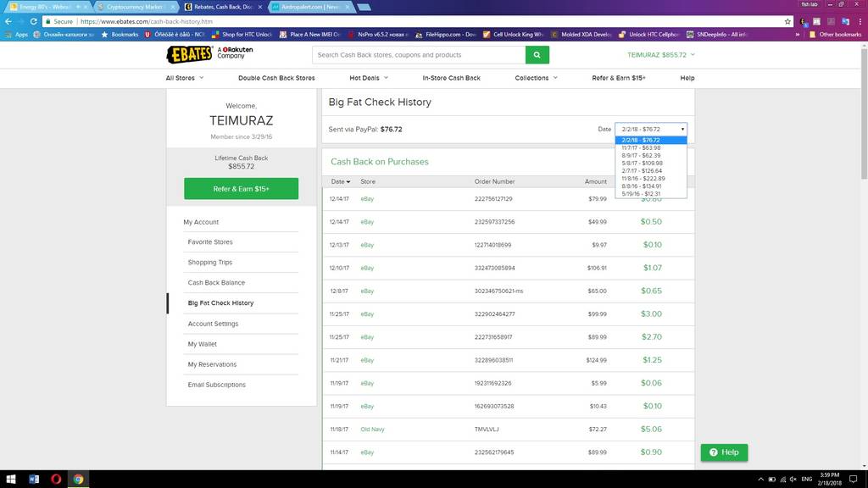
Task: Click the Lifetime Cash Back $855.72 text
Action: 241,162
